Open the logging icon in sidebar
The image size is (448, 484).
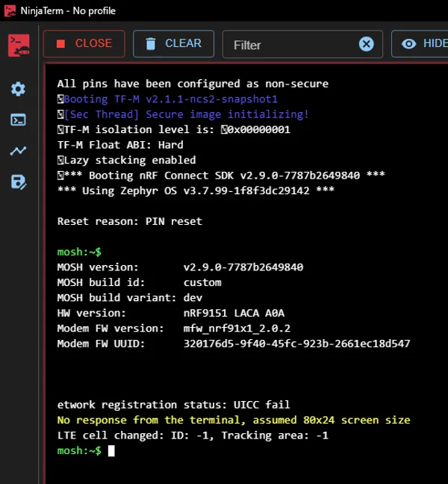point(18,181)
